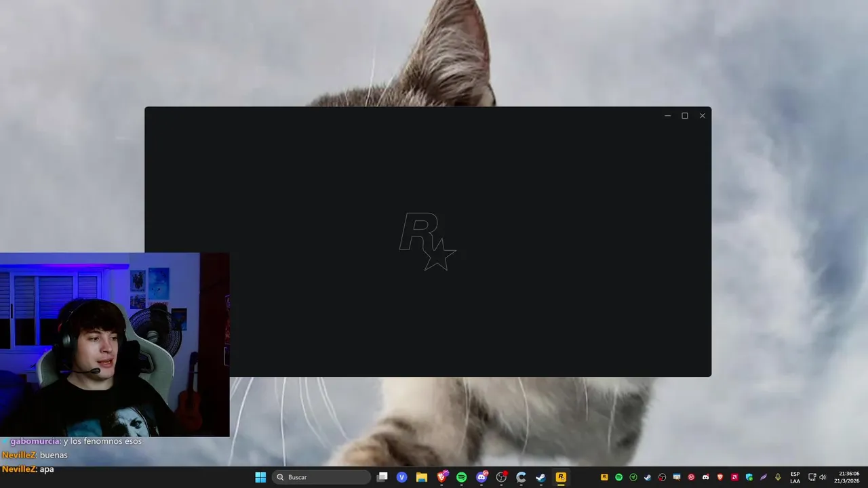Screen dimensions: 868x488
Task: Click Discord icon in system tray
Action: pyautogui.click(x=706, y=477)
